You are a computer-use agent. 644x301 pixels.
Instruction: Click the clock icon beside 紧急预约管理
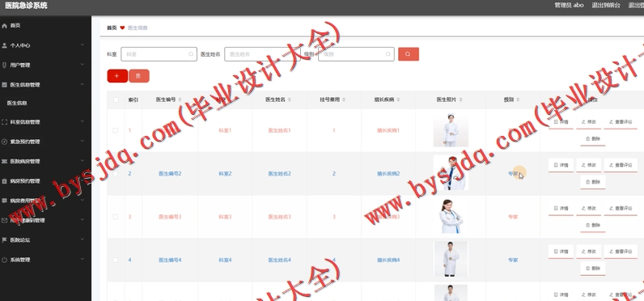[5, 142]
